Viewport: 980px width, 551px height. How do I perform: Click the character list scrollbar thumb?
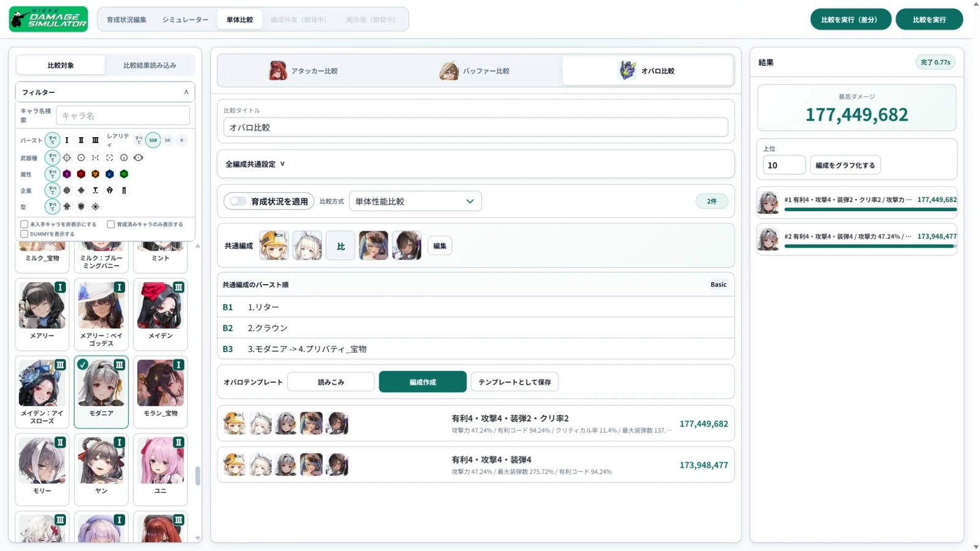click(197, 476)
